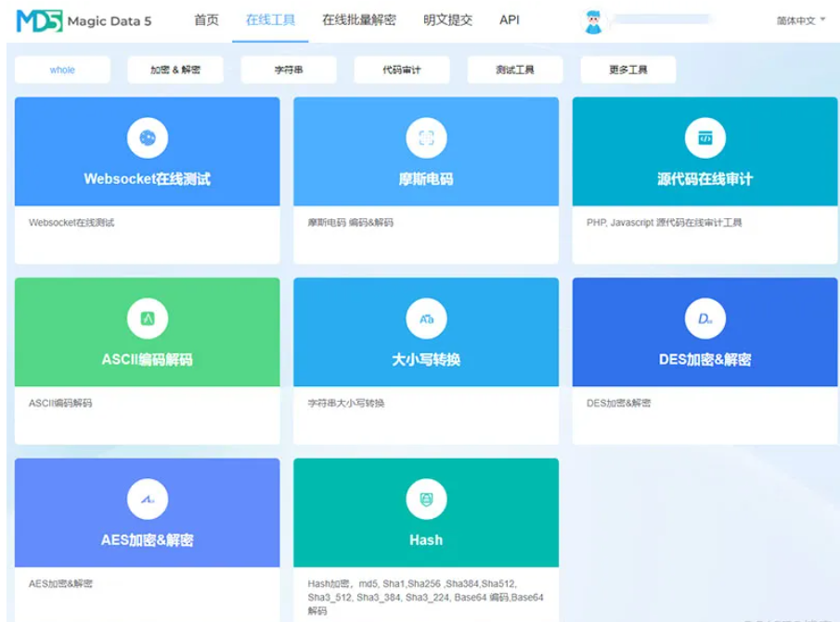
Task: Go to the 首页 home tab
Action: (x=206, y=19)
